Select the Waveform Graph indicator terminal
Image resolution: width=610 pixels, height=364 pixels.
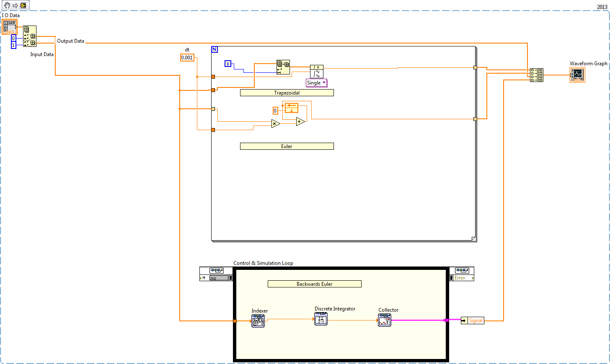click(x=577, y=75)
